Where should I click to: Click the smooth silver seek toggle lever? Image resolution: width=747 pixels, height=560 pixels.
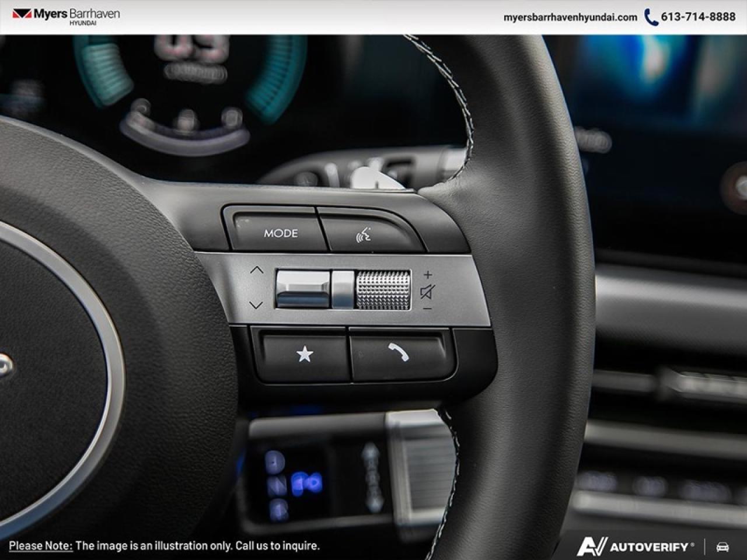303,289
